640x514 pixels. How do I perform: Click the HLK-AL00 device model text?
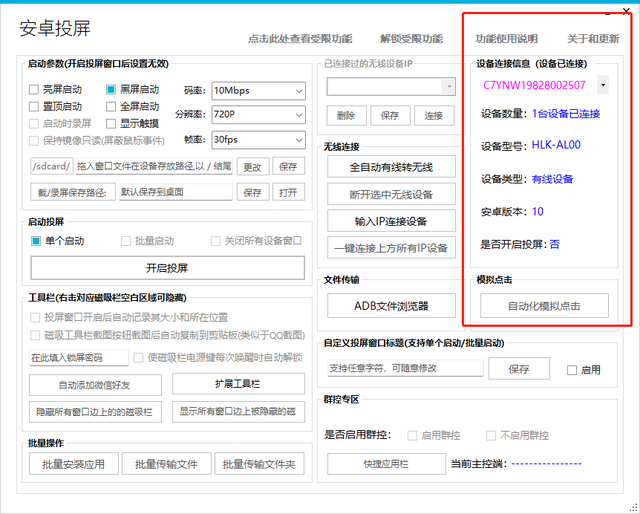click(x=556, y=145)
